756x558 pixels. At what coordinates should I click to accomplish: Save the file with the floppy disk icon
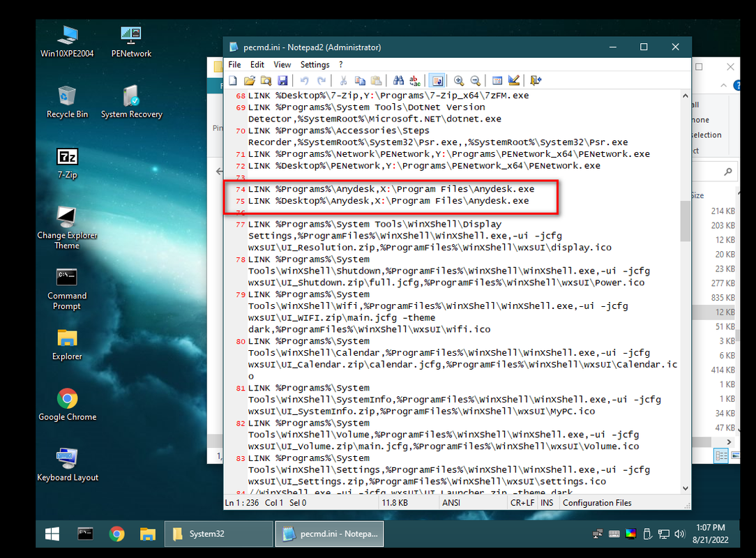[x=282, y=80]
